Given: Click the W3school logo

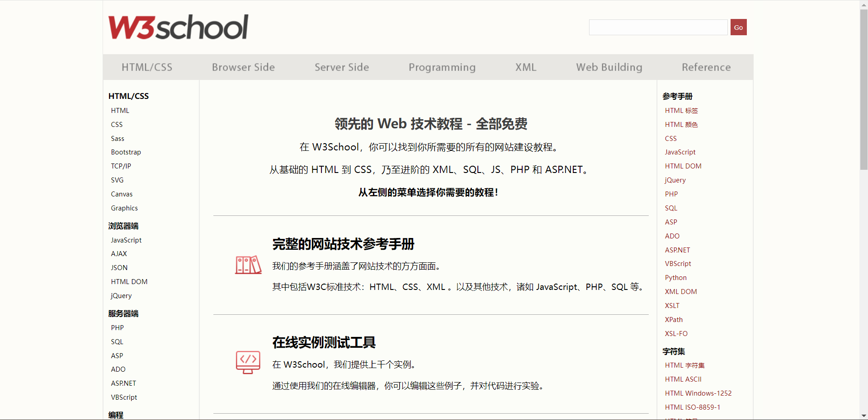Looking at the screenshot, I should tap(179, 27).
